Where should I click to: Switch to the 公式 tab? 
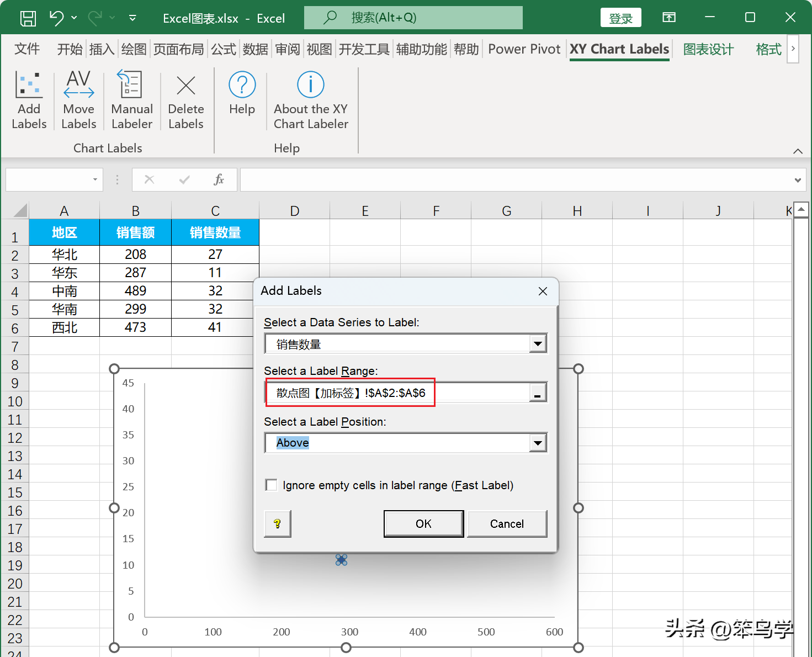[224, 49]
